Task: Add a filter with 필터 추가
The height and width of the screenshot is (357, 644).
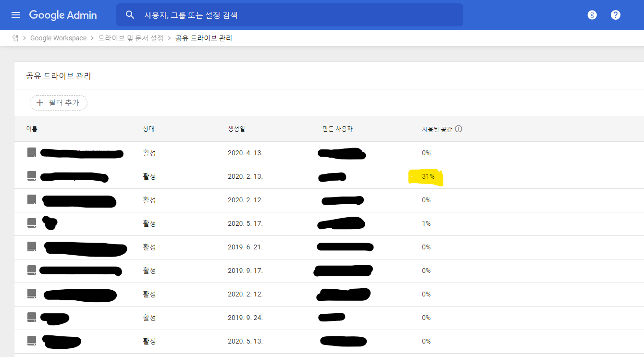Action: (x=58, y=103)
